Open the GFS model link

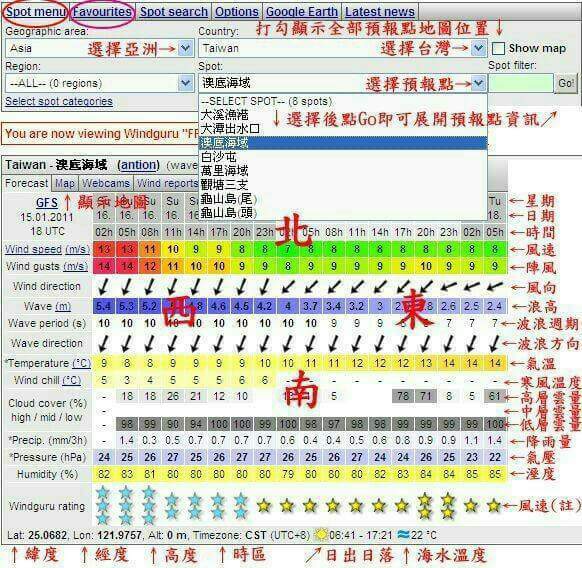click(47, 203)
